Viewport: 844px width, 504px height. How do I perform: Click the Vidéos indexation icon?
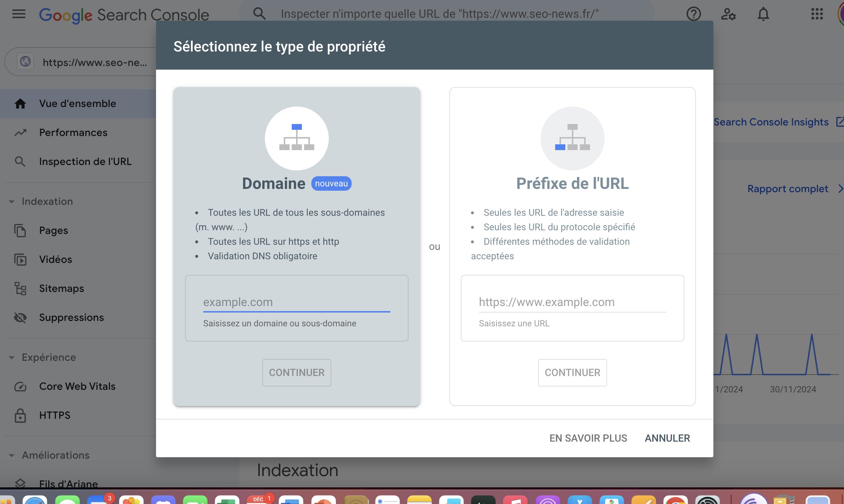pos(20,259)
